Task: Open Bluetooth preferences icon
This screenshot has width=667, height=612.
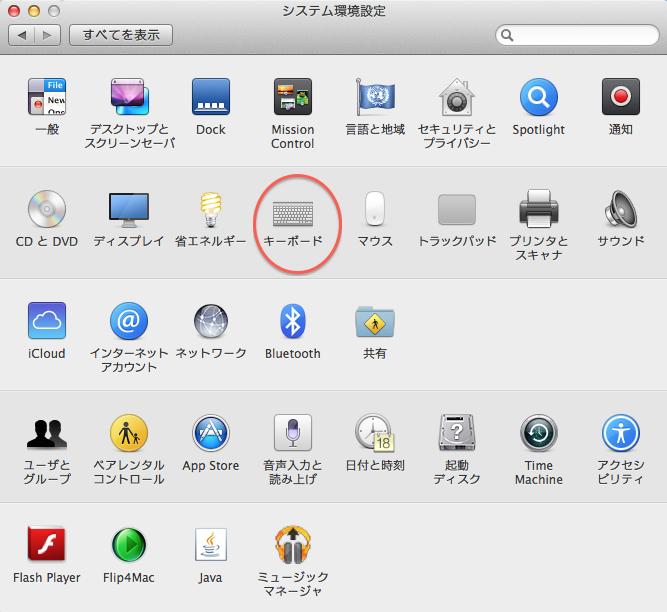Action: coord(293,321)
